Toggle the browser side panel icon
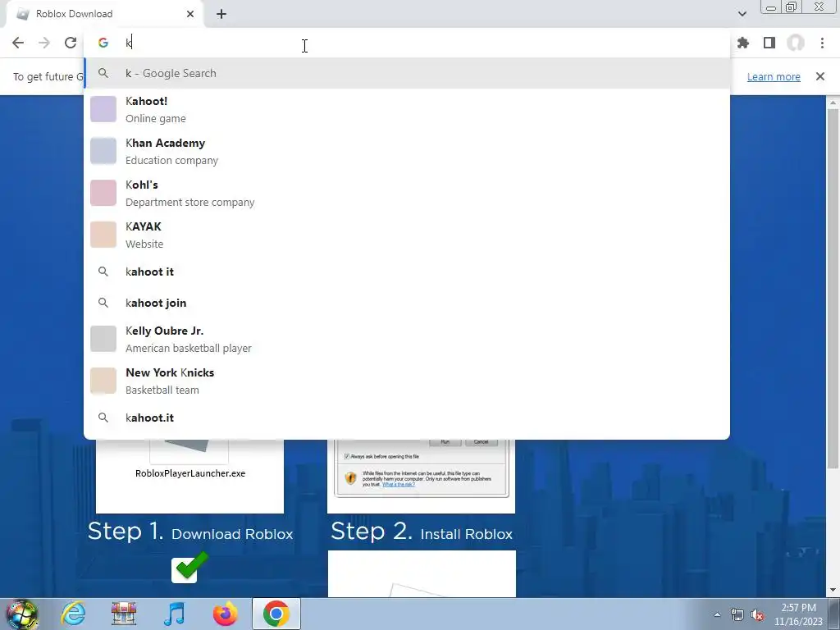The width and height of the screenshot is (840, 630). (x=769, y=43)
